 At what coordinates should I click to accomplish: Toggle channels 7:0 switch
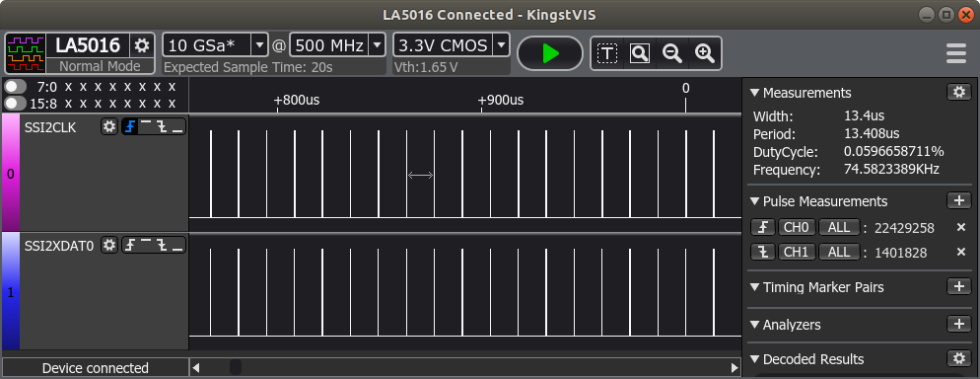coord(16,86)
